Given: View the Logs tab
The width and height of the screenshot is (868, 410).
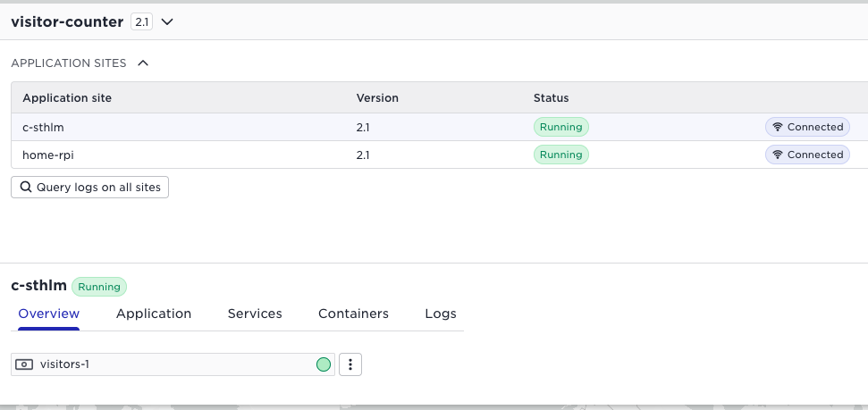Looking at the screenshot, I should (441, 314).
